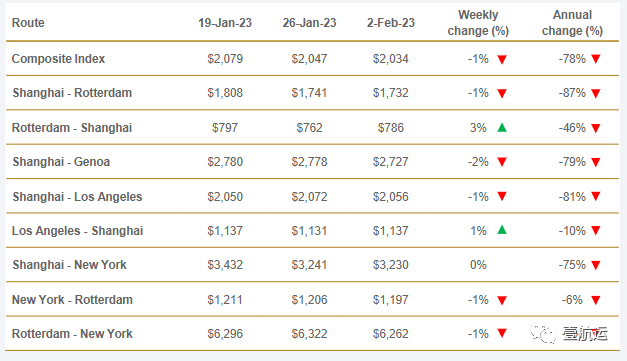Image resolution: width=627 pixels, height=361 pixels.
Task: Click the 2-Feb-23 column header
Action: (391, 23)
